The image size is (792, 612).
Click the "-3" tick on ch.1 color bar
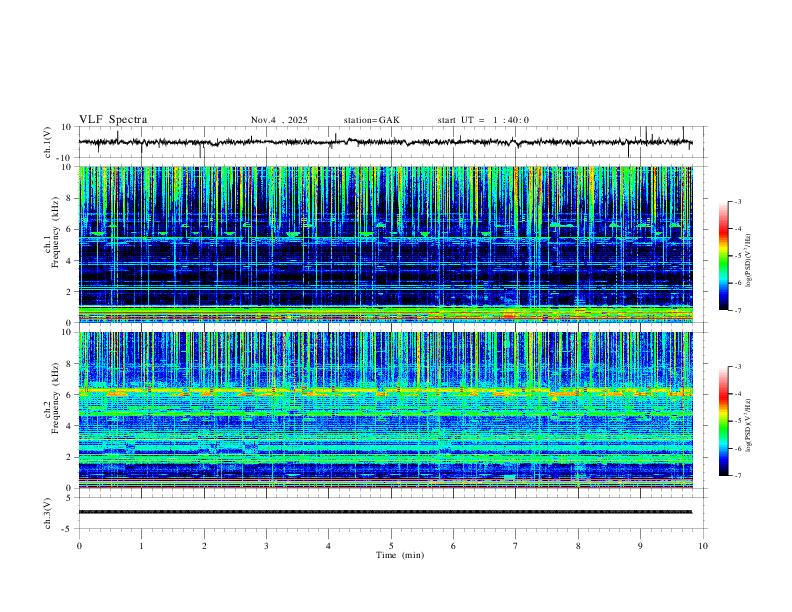click(x=738, y=201)
